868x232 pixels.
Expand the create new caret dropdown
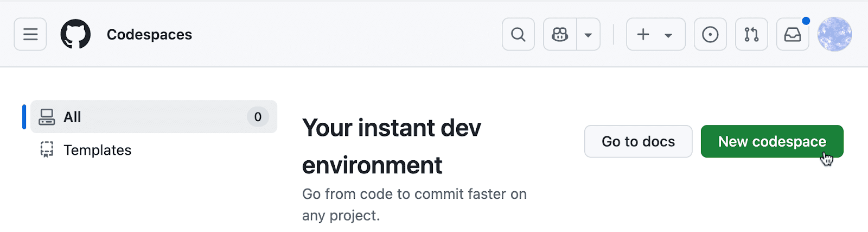pyautogui.click(x=668, y=35)
